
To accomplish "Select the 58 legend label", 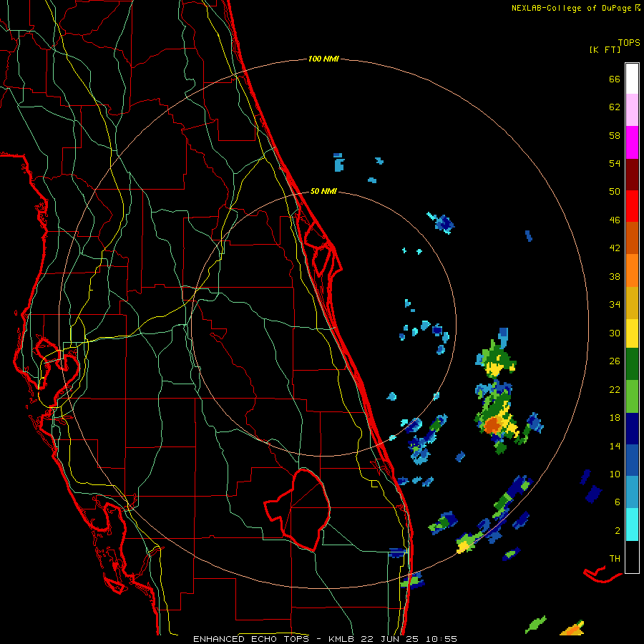I will 615,135.
